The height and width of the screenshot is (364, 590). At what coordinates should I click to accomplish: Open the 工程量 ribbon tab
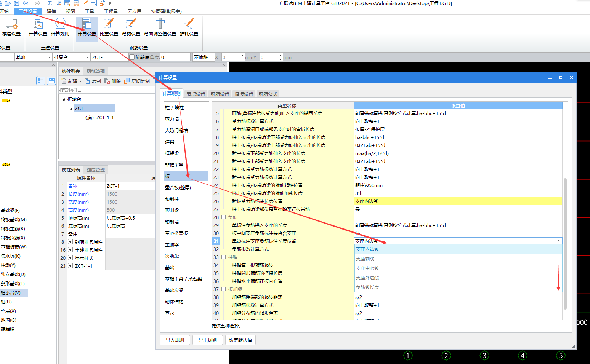coord(111,11)
